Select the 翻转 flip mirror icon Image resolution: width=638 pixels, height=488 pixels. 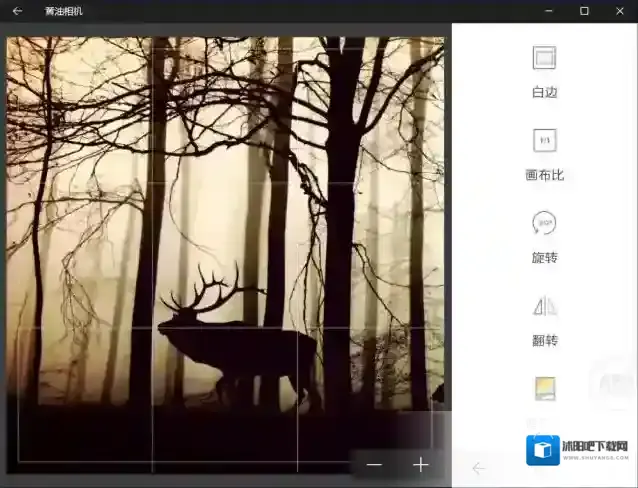[x=544, y=306]
